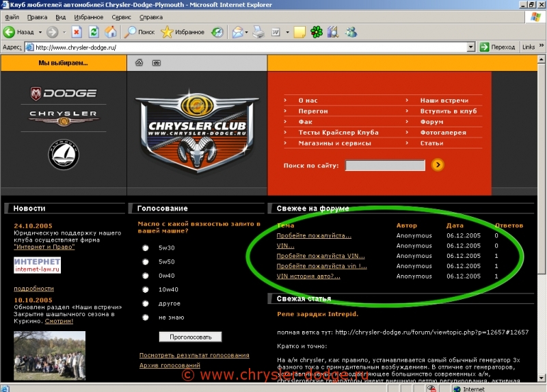
Task: Open the Вид menu
Action: pos(60,17)
